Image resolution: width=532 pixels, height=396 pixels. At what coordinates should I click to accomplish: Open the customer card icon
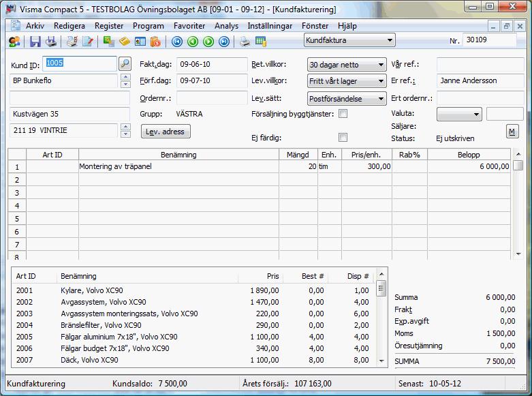[x=140, y=42]
